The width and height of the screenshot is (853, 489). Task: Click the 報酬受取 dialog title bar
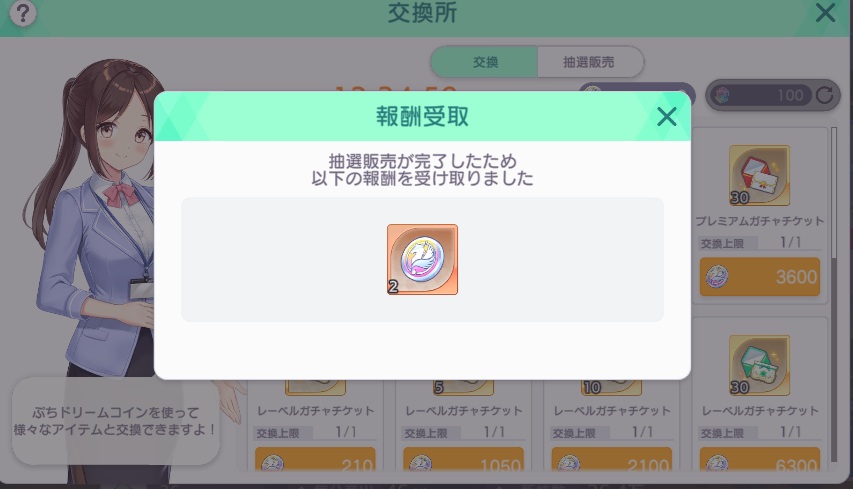pyautogui.click(x=422, y=116)
